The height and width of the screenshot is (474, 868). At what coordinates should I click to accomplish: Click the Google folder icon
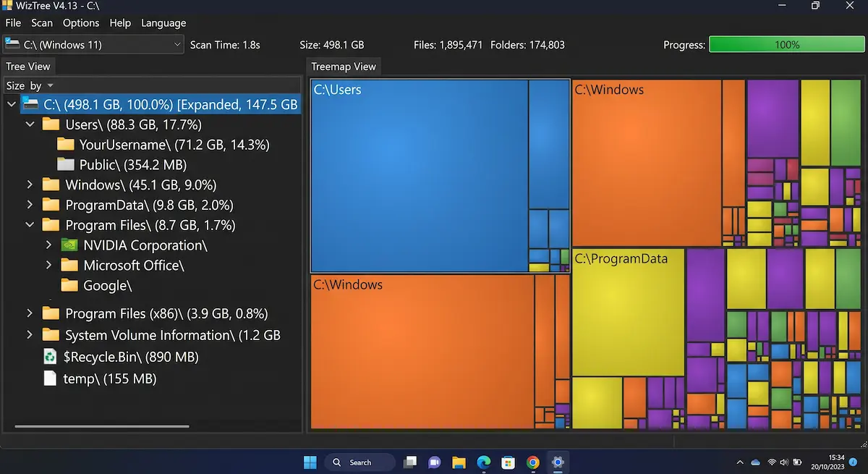tap(69, 286)
